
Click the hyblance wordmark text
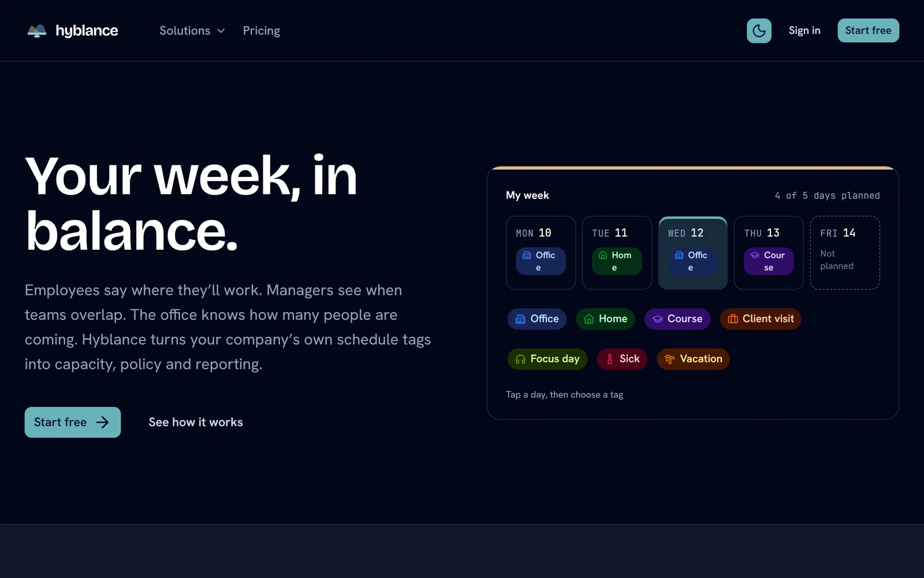coord(87,31)
